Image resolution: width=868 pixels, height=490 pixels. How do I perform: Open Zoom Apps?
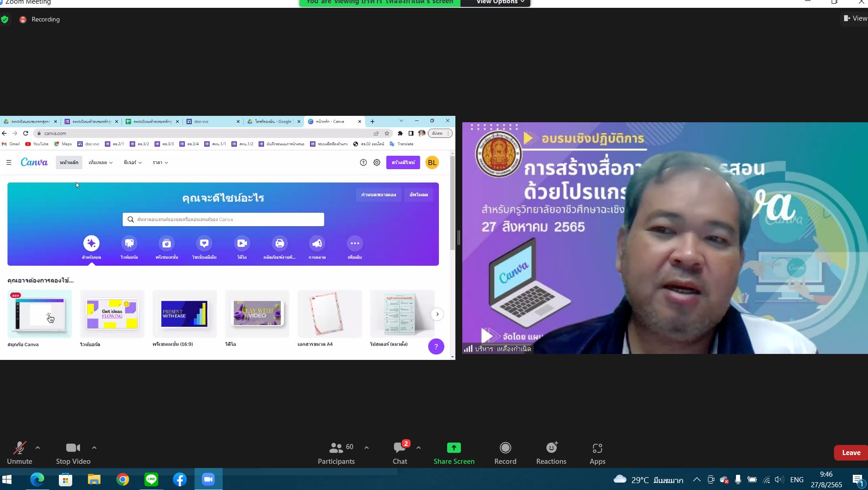[x=597, y=453]
